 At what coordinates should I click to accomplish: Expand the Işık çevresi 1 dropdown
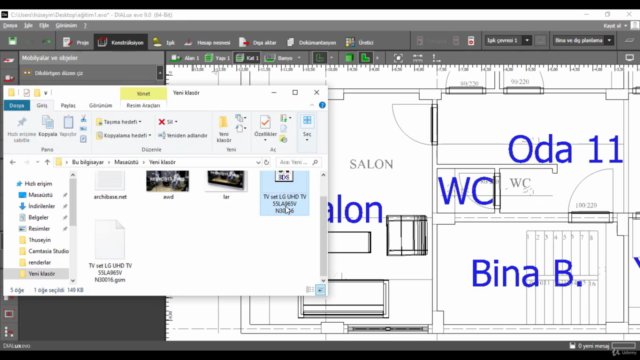click(527, 40)
